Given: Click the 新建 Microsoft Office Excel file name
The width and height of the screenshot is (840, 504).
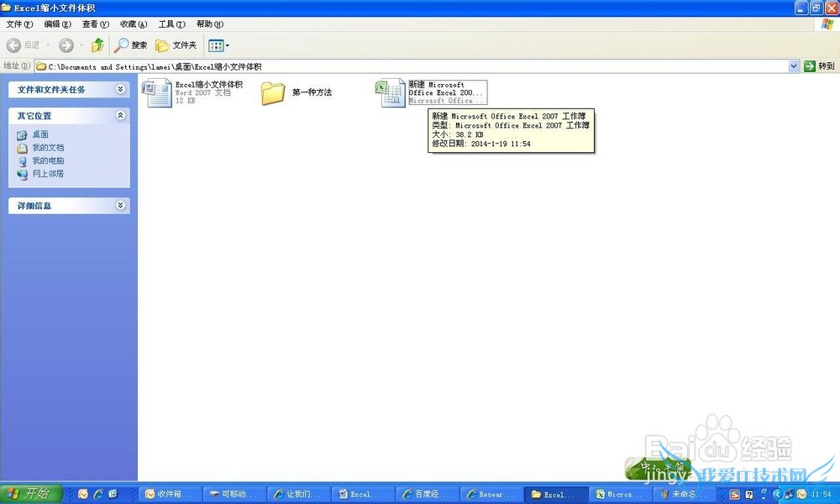Looking at the screenshot, I should tap(448, 88).
